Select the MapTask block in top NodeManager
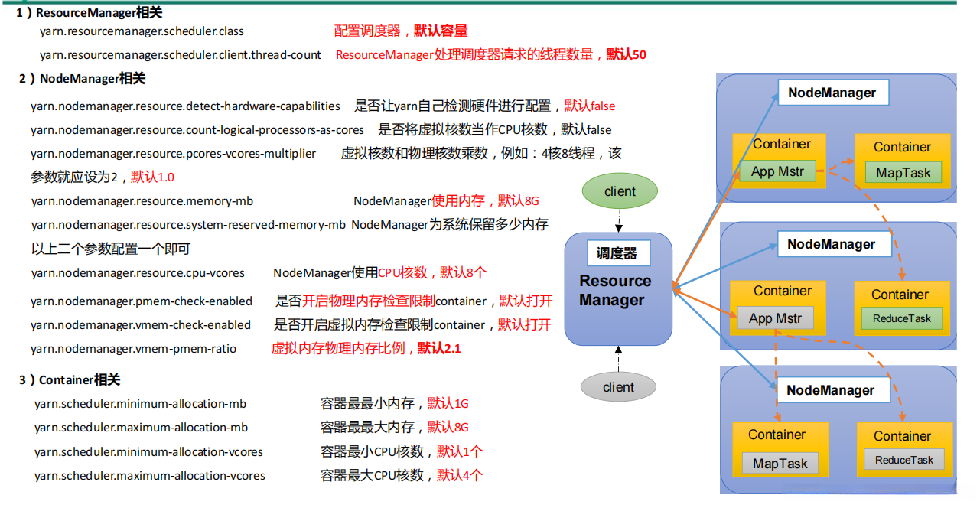The height and width of the screenshot is (508, 980). (905, 173)
